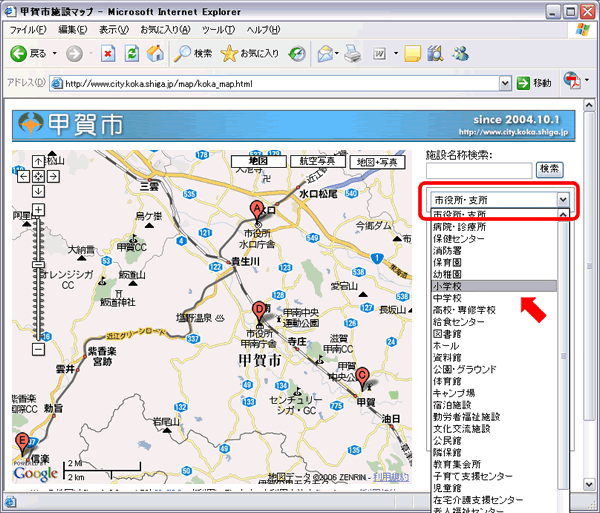Screen dimensions: 600x513
Task: Click the Go (移動) button
Action: [534, 83]
